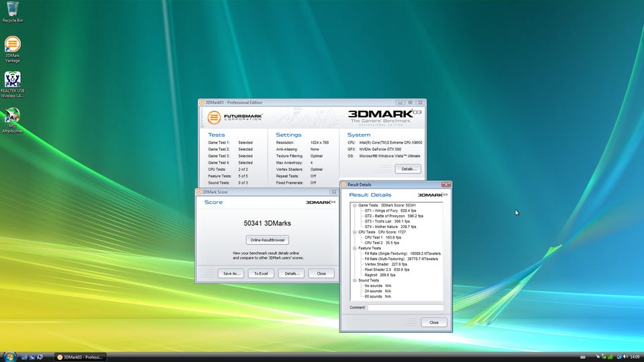Select the No sounds N/A row
Screen dimensions: 644x362
378,286
